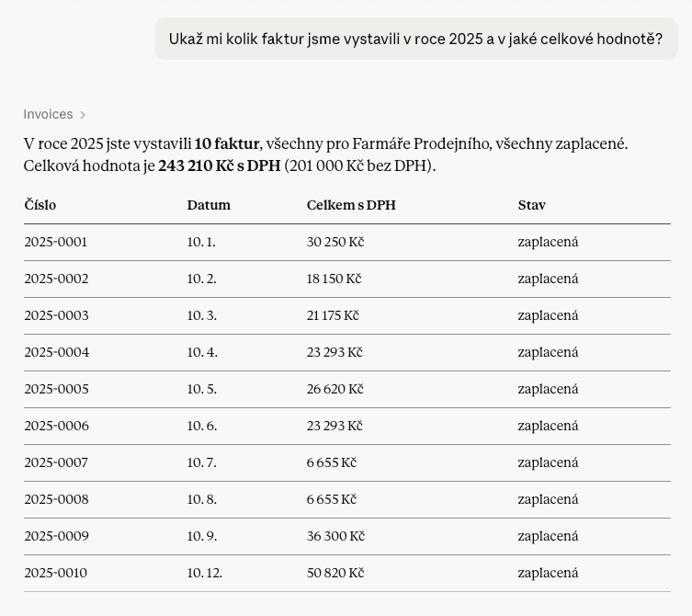Select invoice number 2025-0010 cell
692x616 pixels.
click(x=56, y=573)
